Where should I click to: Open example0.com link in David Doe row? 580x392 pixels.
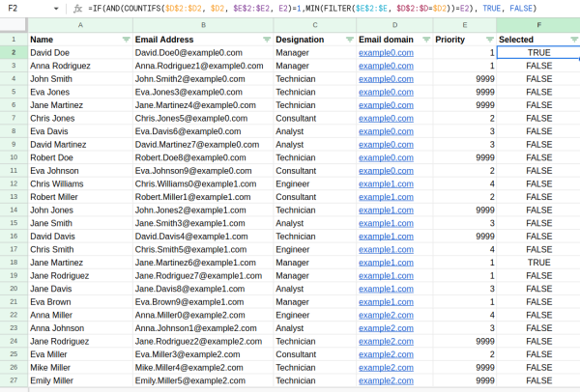pyautogui.click(x=386, y=53)
